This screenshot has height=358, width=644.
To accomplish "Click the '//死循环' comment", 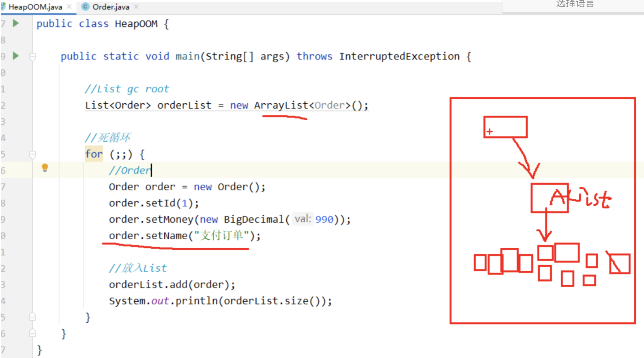I will pos(108,138).
